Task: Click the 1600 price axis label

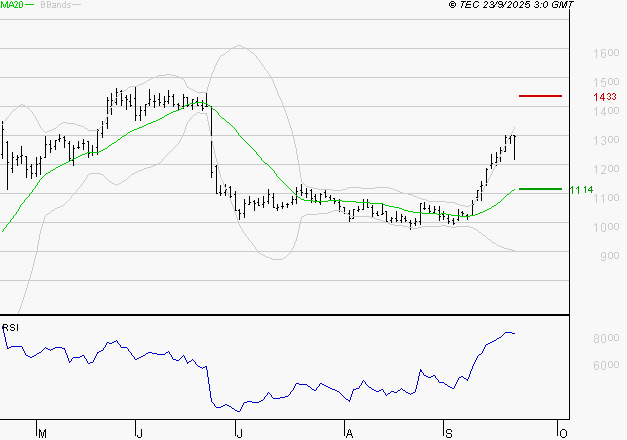Action: [606, 53]
